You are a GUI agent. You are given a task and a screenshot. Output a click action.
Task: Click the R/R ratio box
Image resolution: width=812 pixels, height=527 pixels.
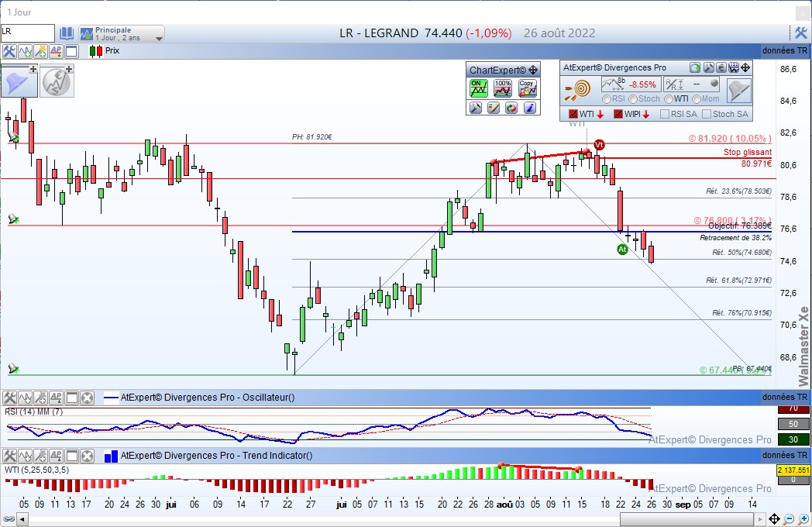point(692,84)
